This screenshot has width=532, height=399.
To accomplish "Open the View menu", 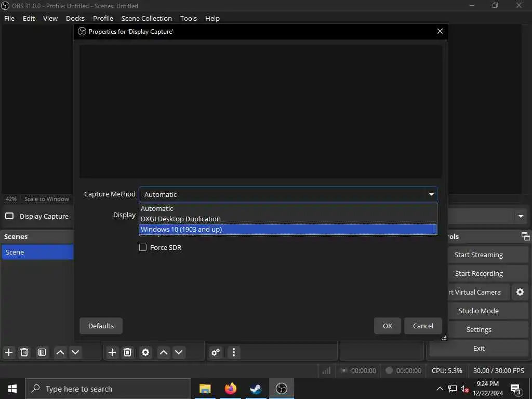I will (50, 18).
